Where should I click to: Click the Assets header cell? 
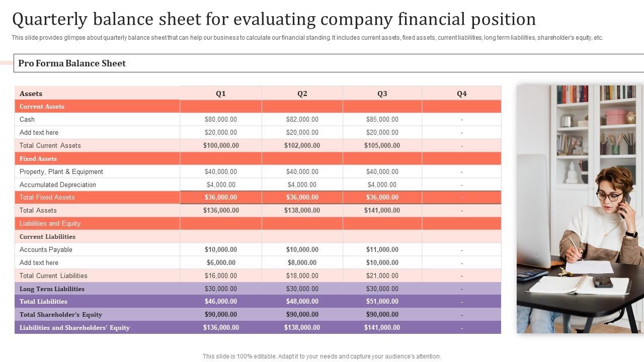click(31, 94)
